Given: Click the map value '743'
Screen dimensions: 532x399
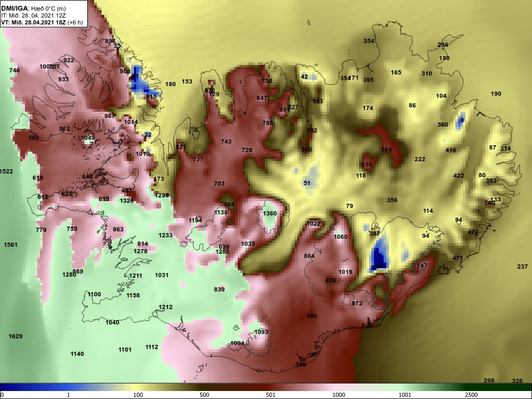Looking at the screenshot, I should coord(226,142).
